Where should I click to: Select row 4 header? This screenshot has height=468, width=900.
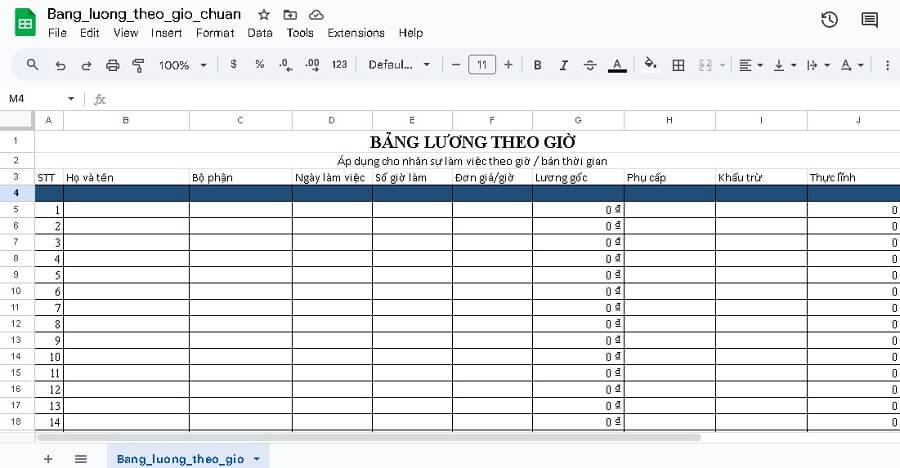tap(17, 193)
